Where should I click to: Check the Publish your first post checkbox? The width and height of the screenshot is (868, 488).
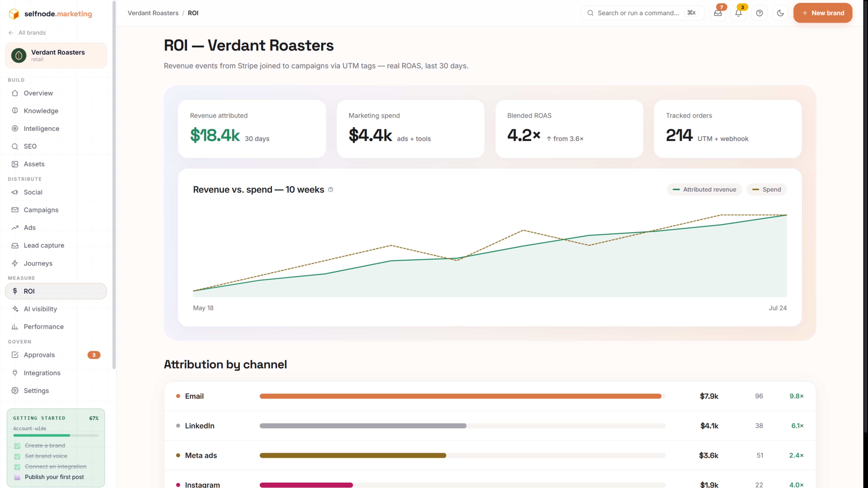(x=17, y=477)
